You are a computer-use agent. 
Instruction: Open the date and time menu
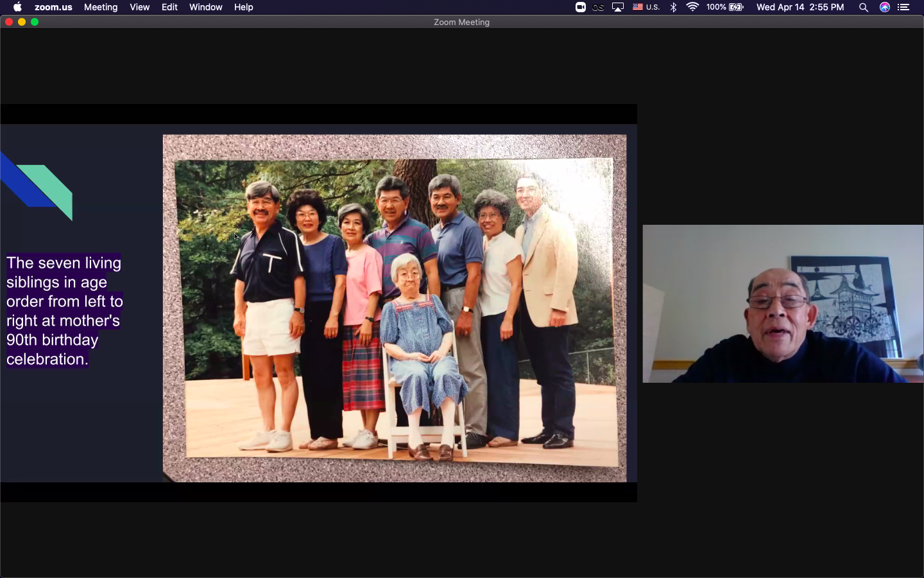(800, 7)
